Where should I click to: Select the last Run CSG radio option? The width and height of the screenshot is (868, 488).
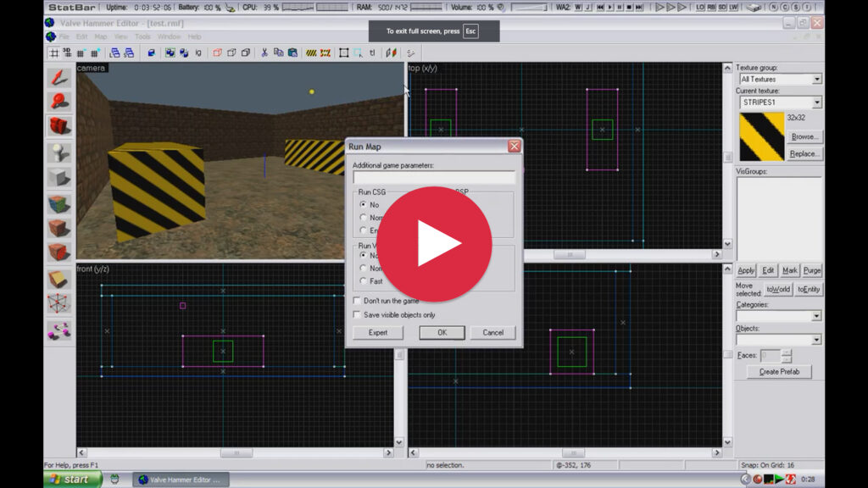363,230
